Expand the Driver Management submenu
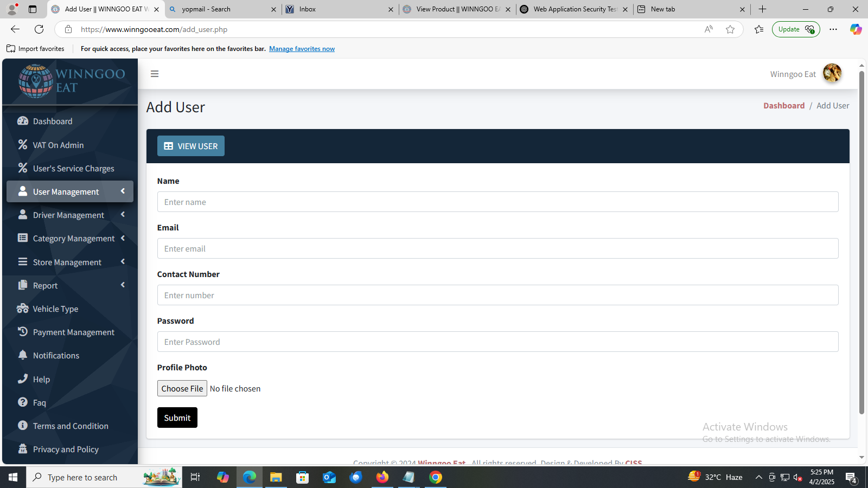 69,215
